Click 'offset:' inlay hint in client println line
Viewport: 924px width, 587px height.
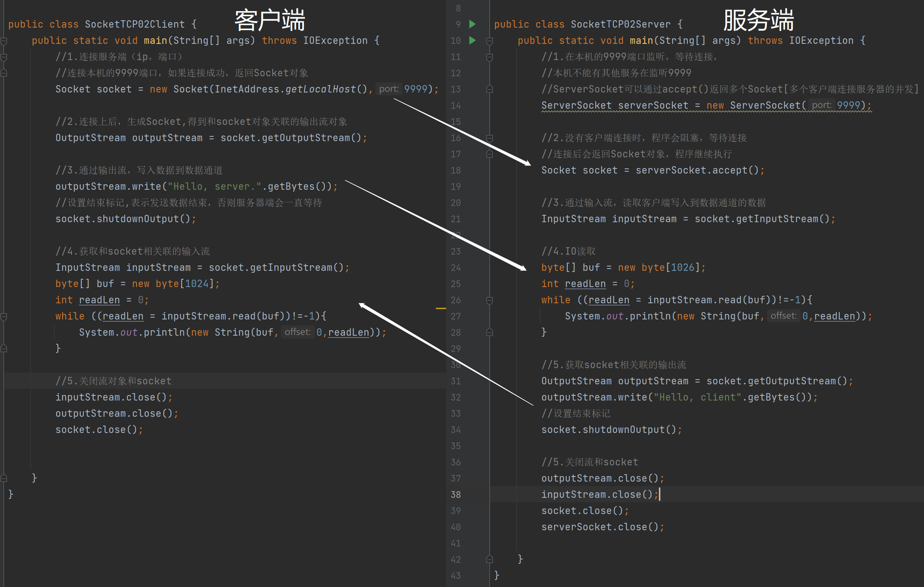pos(298,332)
